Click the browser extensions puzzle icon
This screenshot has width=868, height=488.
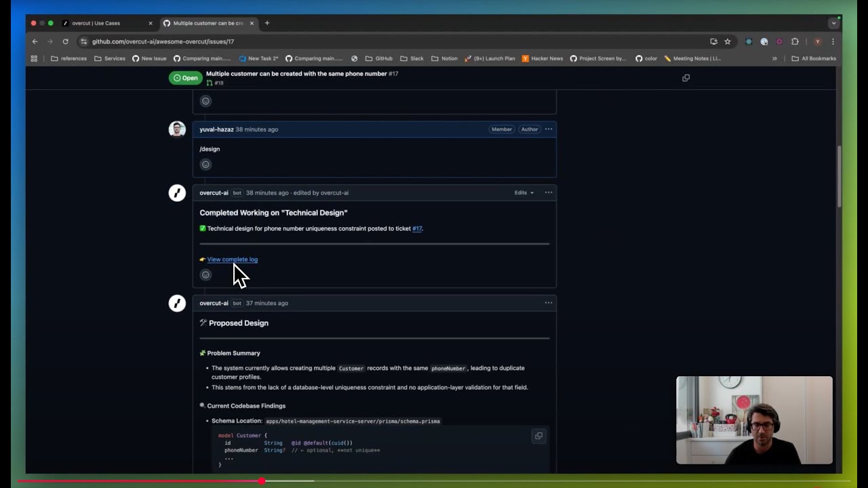(795, 41)
